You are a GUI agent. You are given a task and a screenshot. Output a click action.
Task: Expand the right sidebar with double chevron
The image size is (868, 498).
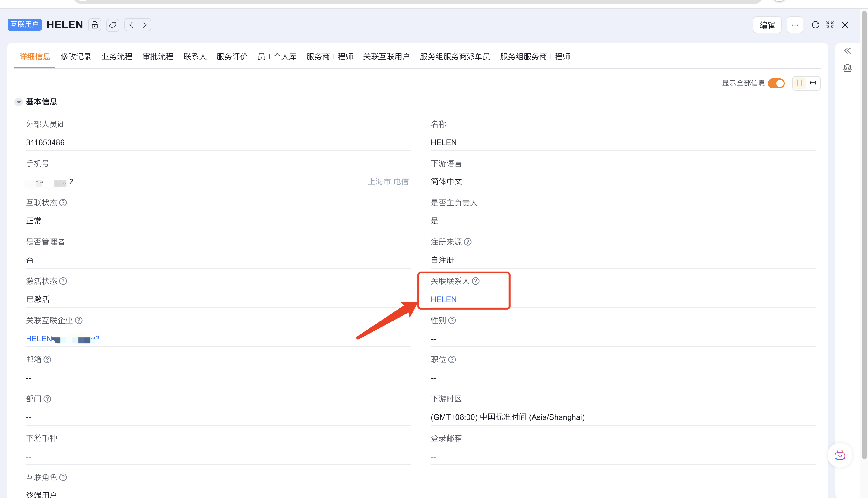click(x=847, y=51)
